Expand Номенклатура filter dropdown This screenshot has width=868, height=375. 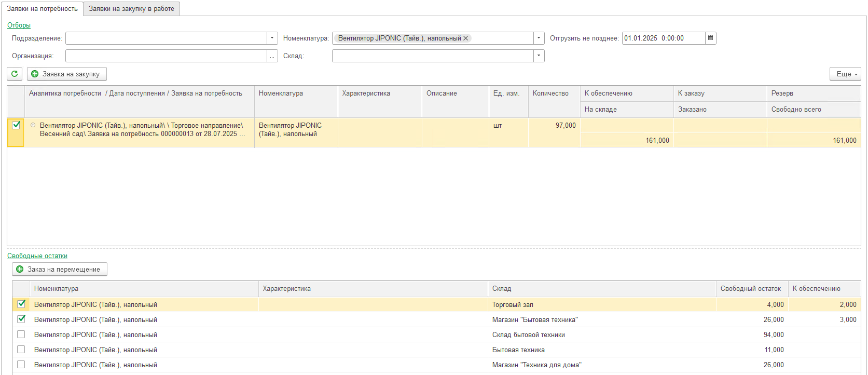[x=539, y=38]
